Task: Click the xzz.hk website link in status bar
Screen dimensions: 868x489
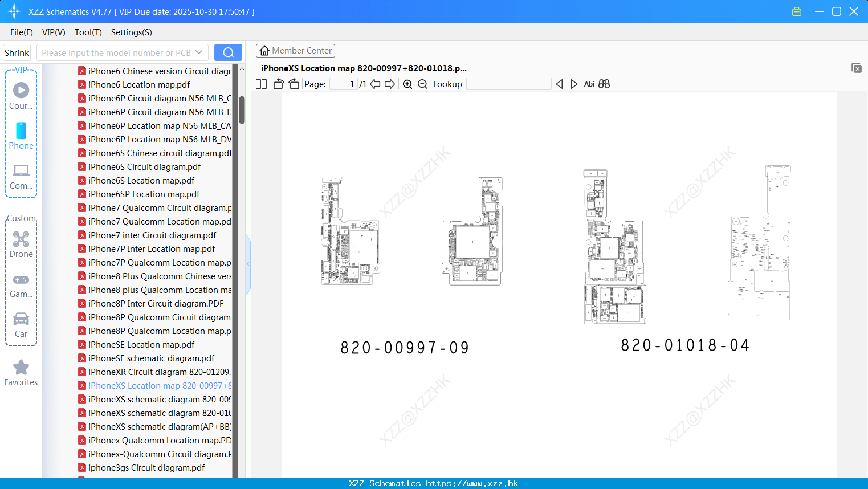Action: click(x=472, y=483)
